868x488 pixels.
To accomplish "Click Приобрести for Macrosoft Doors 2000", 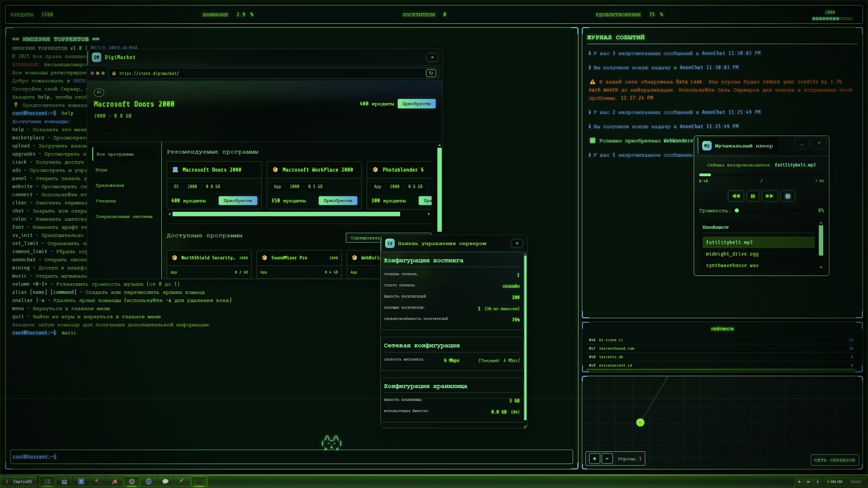I will click(415, 103).
